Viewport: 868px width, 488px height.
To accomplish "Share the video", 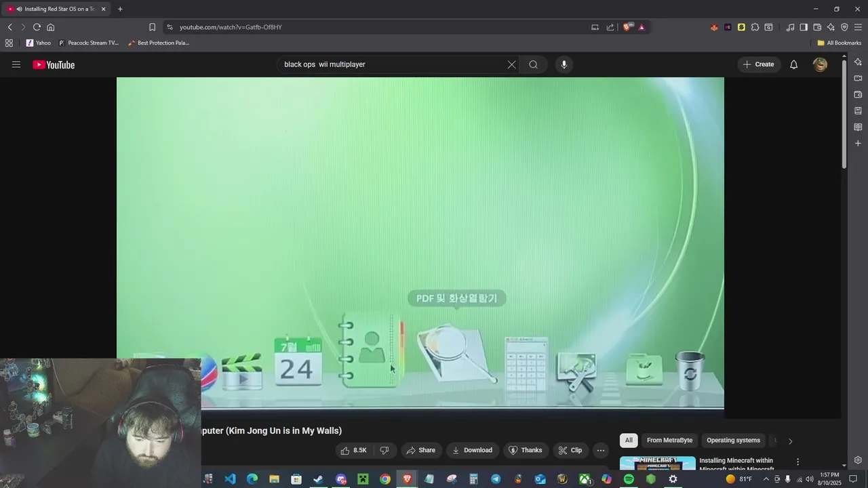I will coord(420,450).
